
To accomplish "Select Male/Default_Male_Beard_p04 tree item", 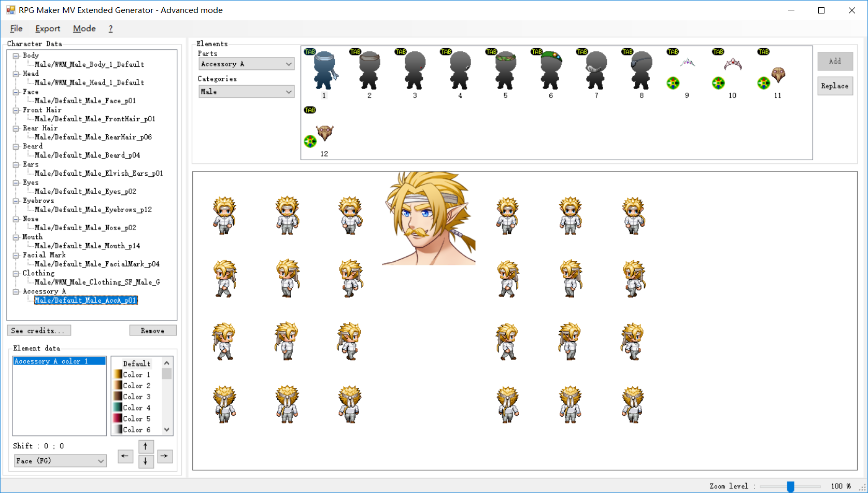I will pyautogui.click(x=87, y=155).
